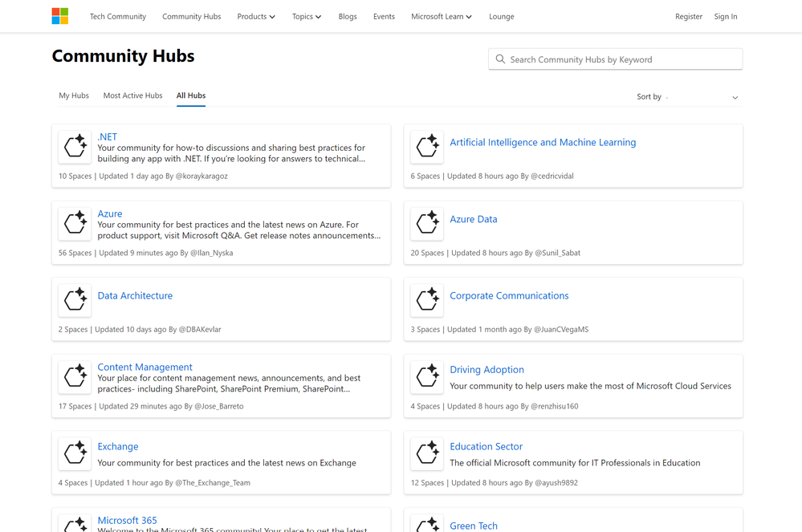
Task: Open the Azure Data hub link
Action: click(473, 219)
